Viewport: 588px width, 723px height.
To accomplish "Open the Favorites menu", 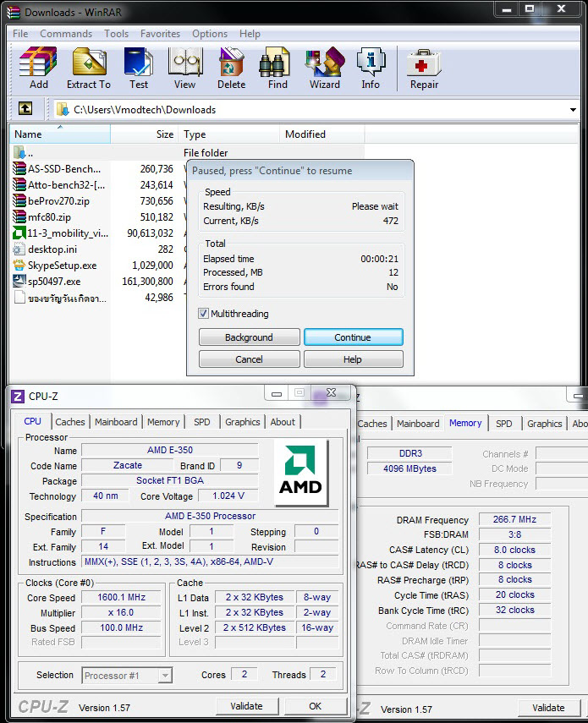I will point(160,34).
